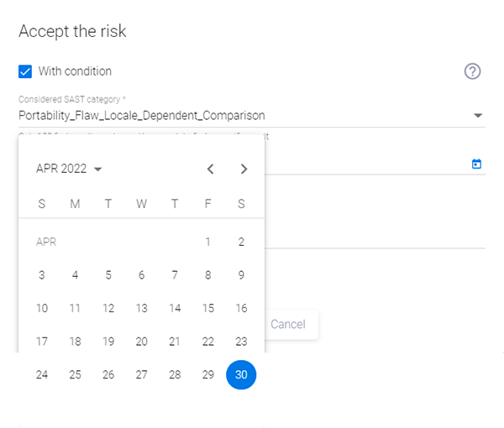Select April 8 on the calendar

(x=207, y=274)
